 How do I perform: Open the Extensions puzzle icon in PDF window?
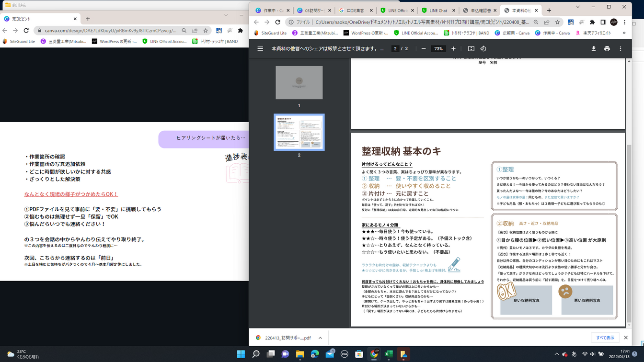592,22
